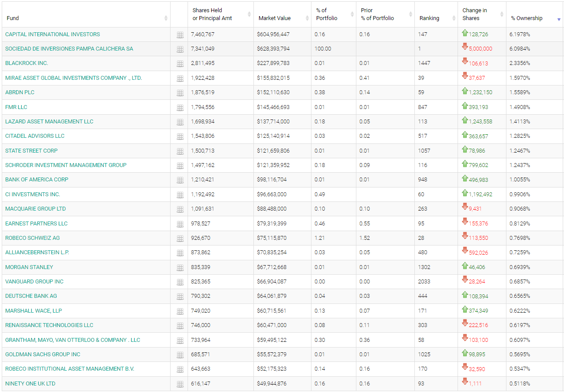564x392 pixels.
Task: Sort by Ranking column header
Action: (436, 14)
